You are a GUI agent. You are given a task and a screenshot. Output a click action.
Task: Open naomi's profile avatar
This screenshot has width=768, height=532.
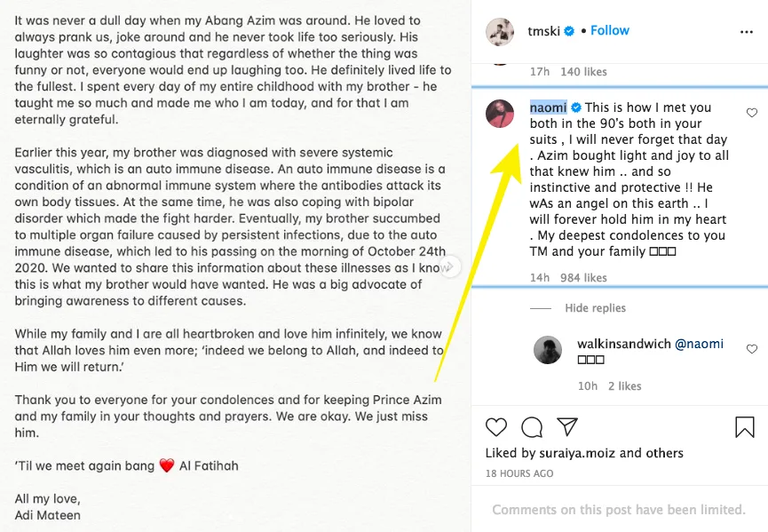[x=500, y=114]
